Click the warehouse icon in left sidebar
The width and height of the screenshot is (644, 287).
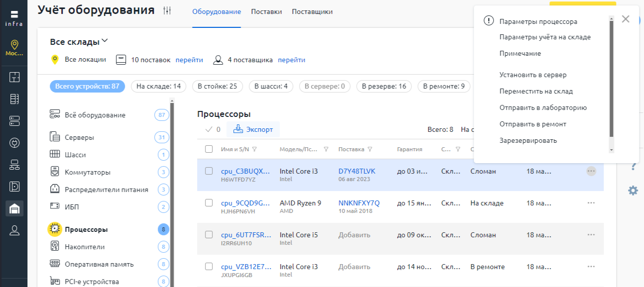14,209
